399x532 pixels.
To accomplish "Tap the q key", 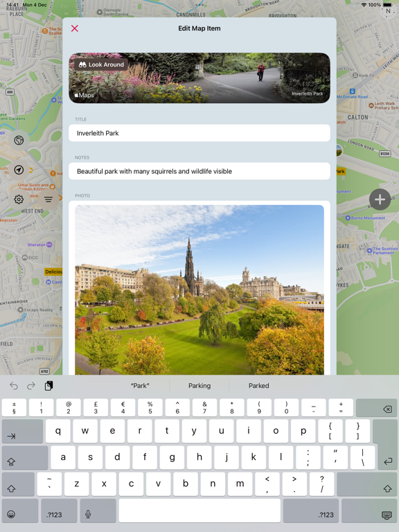I will click(x=58, y=432).
